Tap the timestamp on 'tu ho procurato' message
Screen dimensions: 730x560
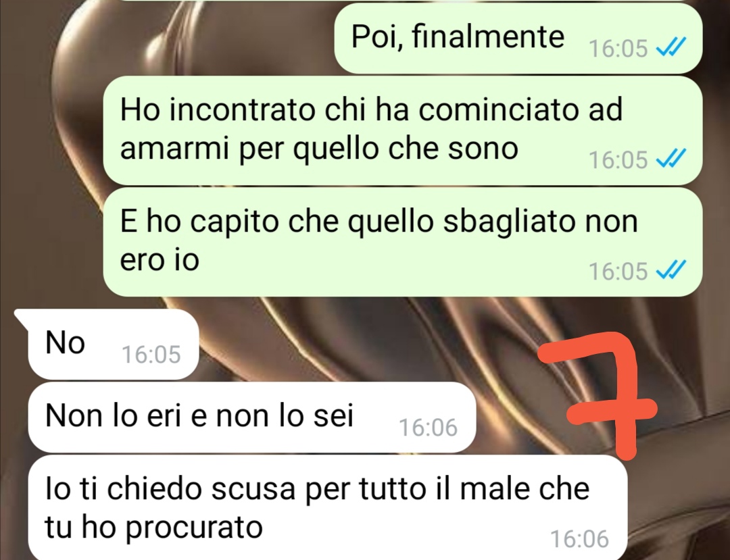[580, 539]
